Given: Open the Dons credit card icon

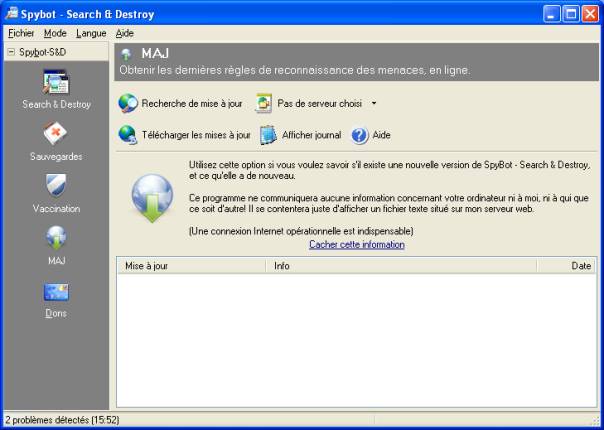Looking at the screenshot, I should click(x=56, y=292).
